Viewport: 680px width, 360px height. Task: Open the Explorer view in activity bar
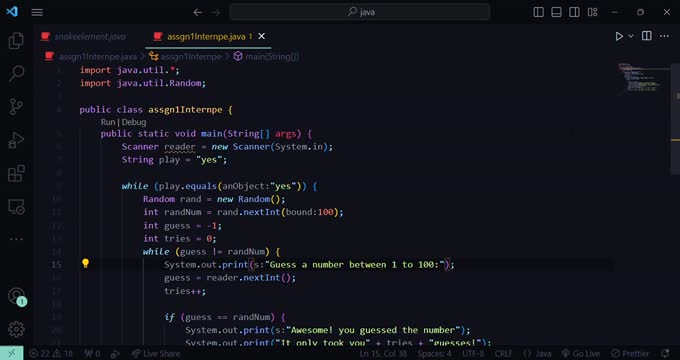tap(16, 41)
